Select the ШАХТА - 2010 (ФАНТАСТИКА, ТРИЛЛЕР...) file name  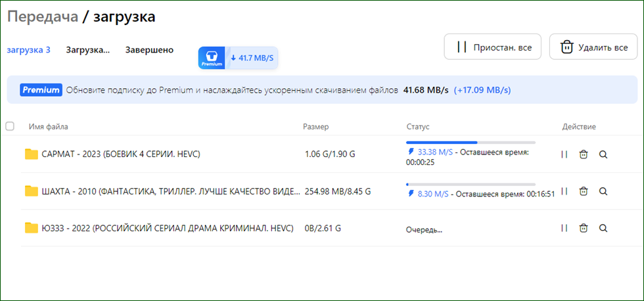[x=172, y=191]
